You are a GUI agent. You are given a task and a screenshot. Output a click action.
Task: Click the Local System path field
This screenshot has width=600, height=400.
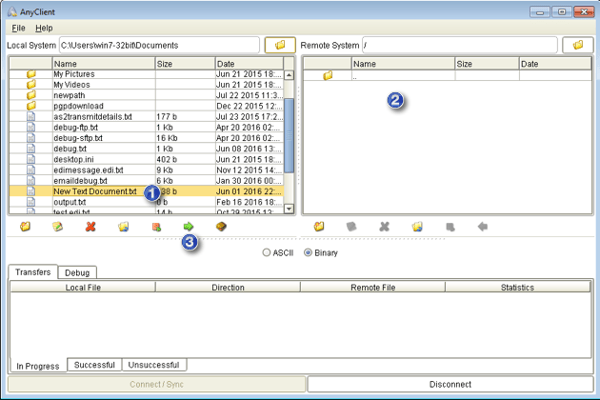coord(160,45)
